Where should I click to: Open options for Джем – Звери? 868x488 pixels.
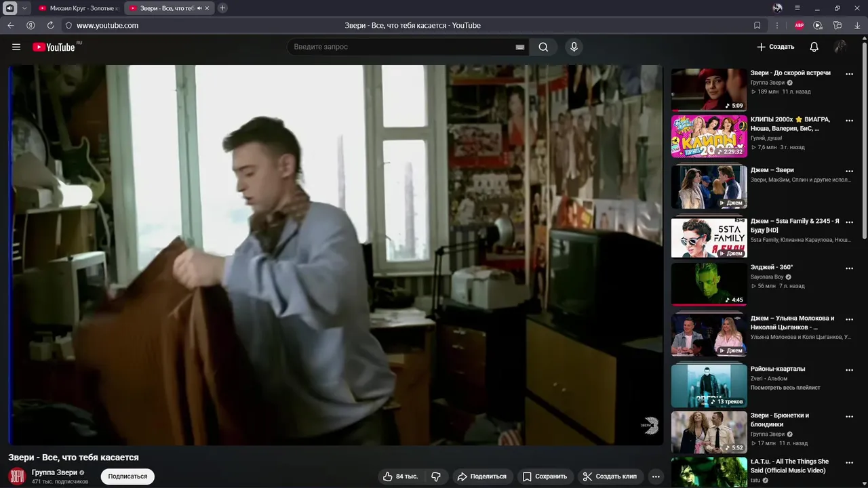tap(849, 171)
